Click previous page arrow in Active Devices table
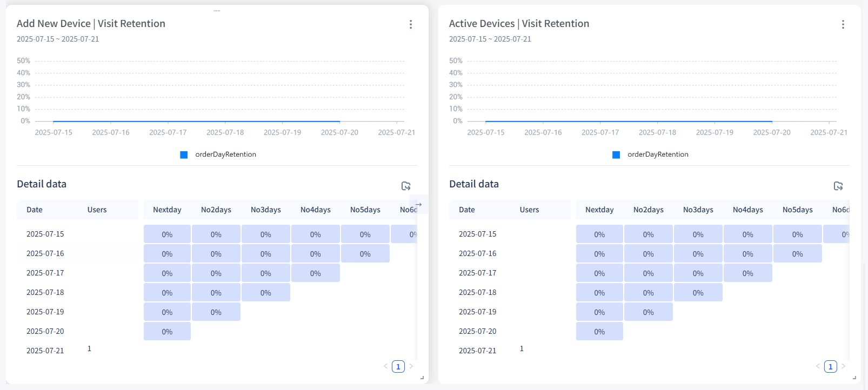The image size is (868, 390). click(x=818, y=366)
